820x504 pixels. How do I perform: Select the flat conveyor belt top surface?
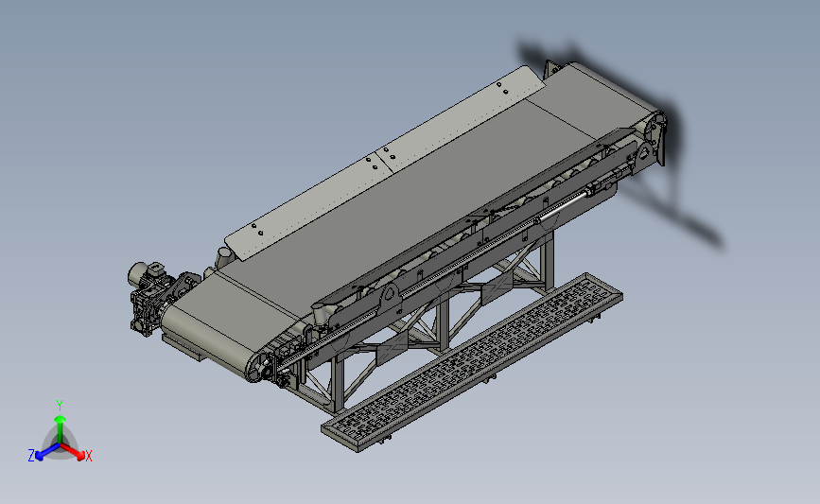[x=408, y=209]
